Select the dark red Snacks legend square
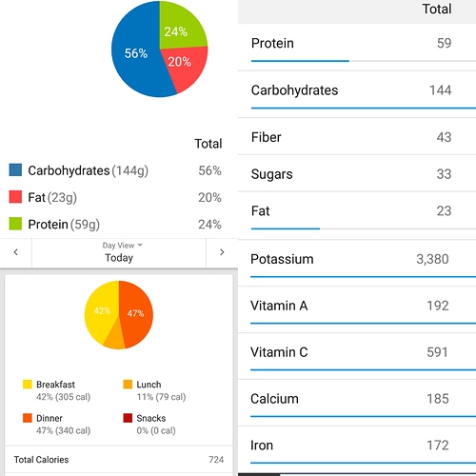The height and width of the screenshot is (476, 476). click(128, 418)
